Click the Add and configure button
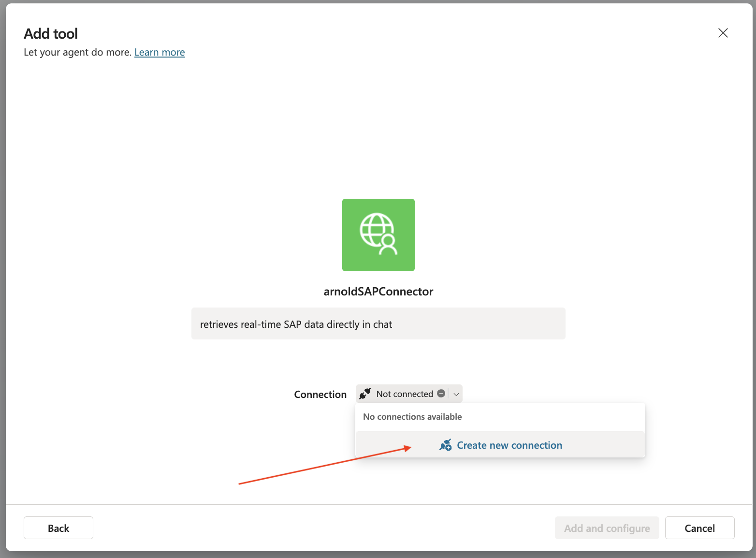This screenshot has height=558, width=756. (x=607, y=528)
